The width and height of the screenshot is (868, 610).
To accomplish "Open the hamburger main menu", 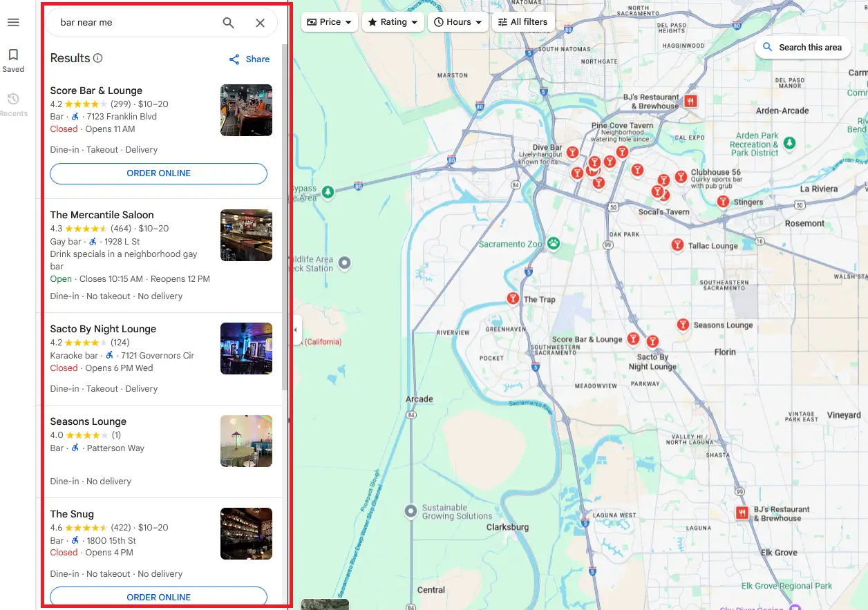I will 13,22.
